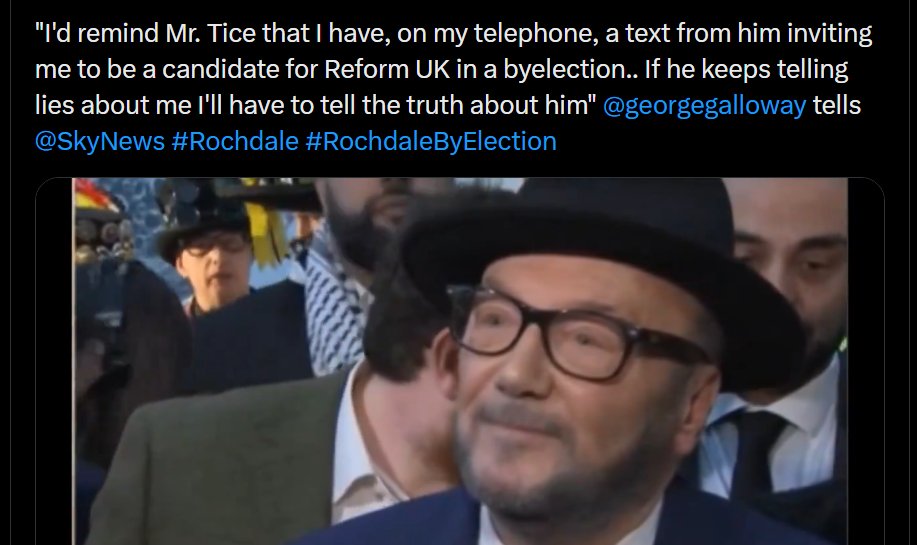Open the @georgegalloway profile mention
This screenshot has width=917, height=545.
point(704,106)
